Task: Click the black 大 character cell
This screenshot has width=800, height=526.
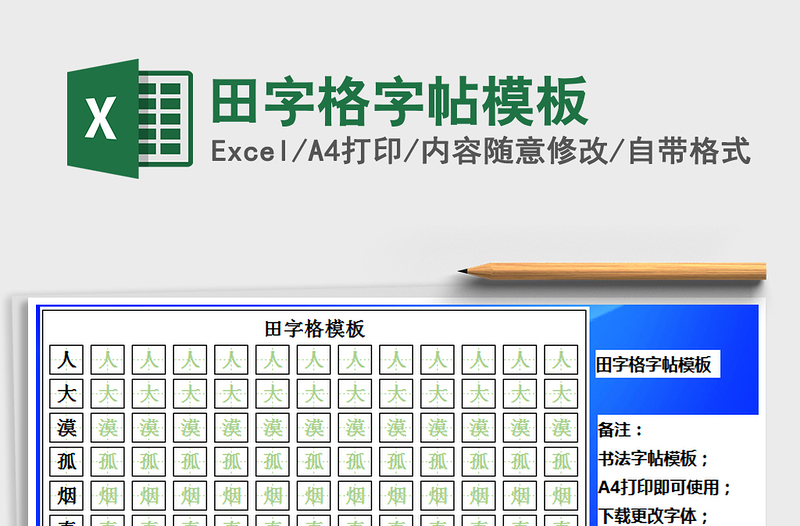Action: point(66,393)
